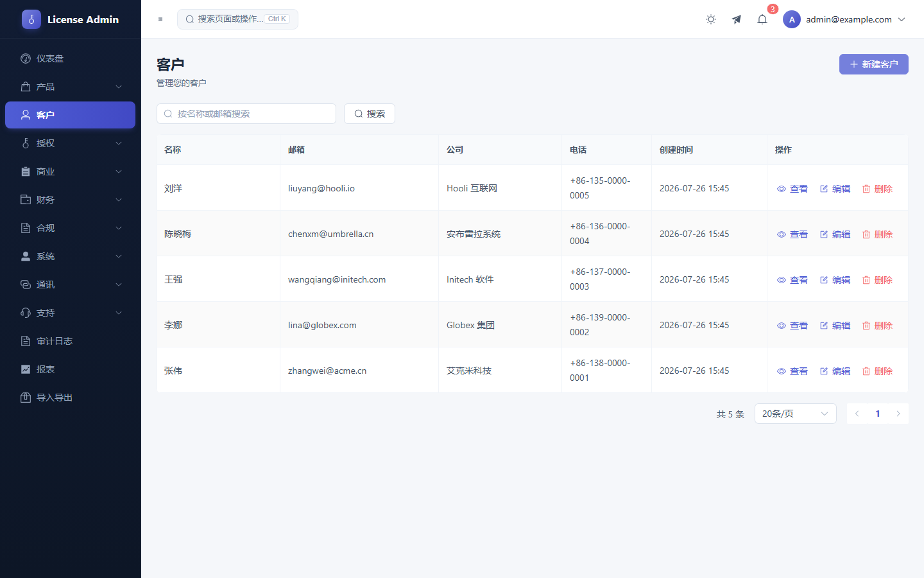Click the 新建客户 button
The width and height of the screenshot is (924, 578).
pyautogui.click(x=873, y=64)
